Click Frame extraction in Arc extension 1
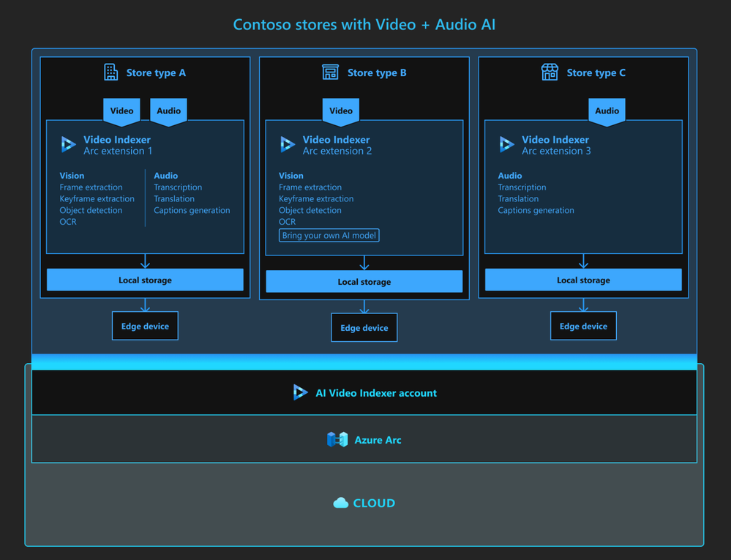Image resolution: width=731 pixels, height=560 pixels. click(91, 187)
